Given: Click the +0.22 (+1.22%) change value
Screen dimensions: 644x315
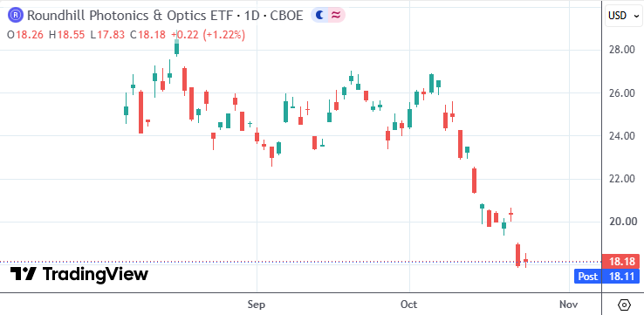Looking at the screenshot, I should pyautogui.click(x=209, y=35).
